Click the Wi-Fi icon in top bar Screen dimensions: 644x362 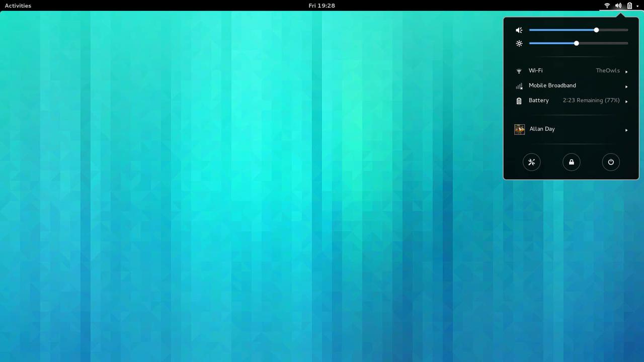click(x=607, y=6)
